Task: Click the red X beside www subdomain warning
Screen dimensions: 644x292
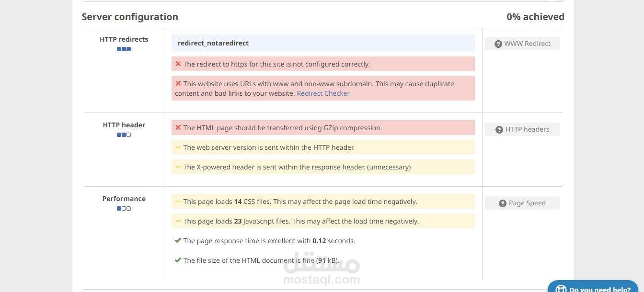Action: [178, 83]
